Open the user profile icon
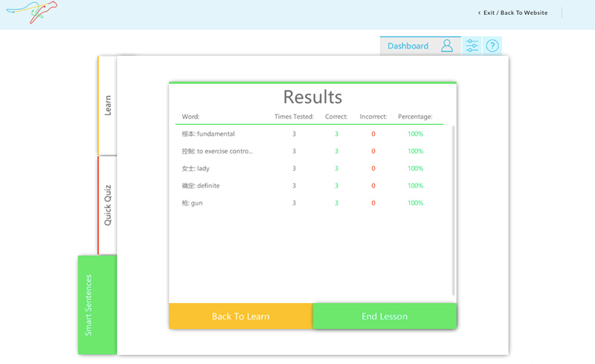The width and height of the screenshot is (595, 364). (x=446, y=46)
